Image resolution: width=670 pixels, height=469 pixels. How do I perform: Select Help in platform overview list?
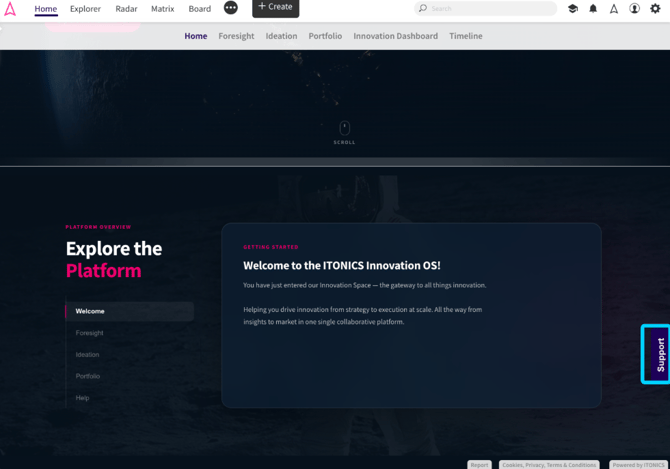(82, 398)
